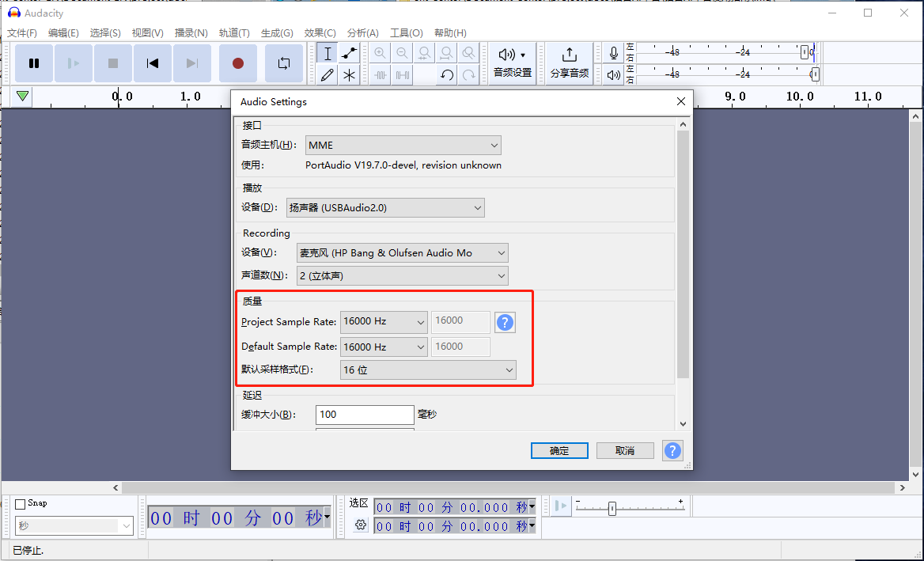Open the playback device 扬声器 dropdown
Screen dimensions: 924x561
coord(384,208)
